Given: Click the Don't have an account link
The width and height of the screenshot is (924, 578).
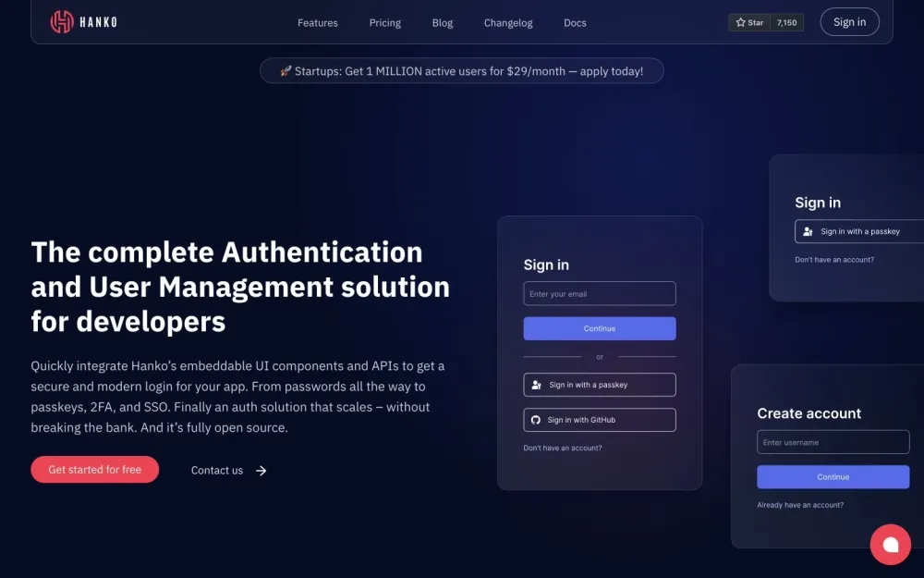Looking at the screenshot, I should point(562,446).
